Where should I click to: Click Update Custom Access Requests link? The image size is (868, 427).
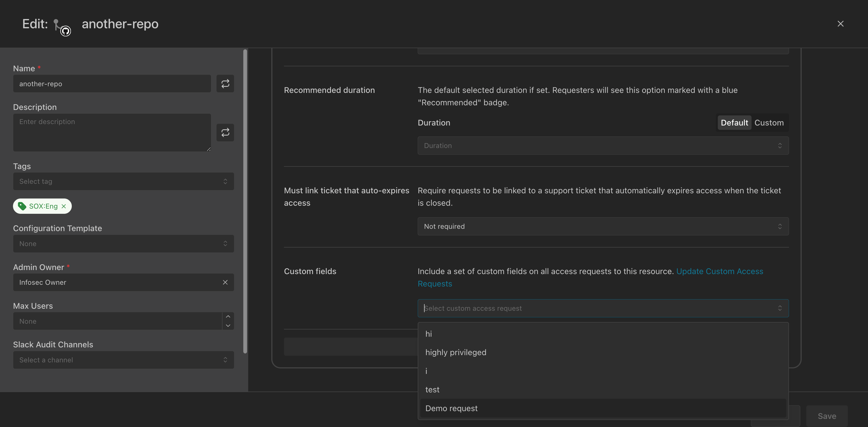720,271
